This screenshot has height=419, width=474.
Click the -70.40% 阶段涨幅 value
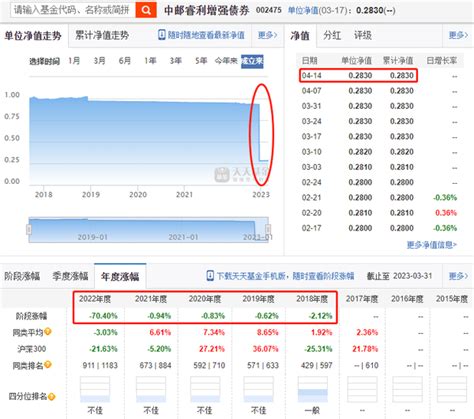click(x=103, y=316)
